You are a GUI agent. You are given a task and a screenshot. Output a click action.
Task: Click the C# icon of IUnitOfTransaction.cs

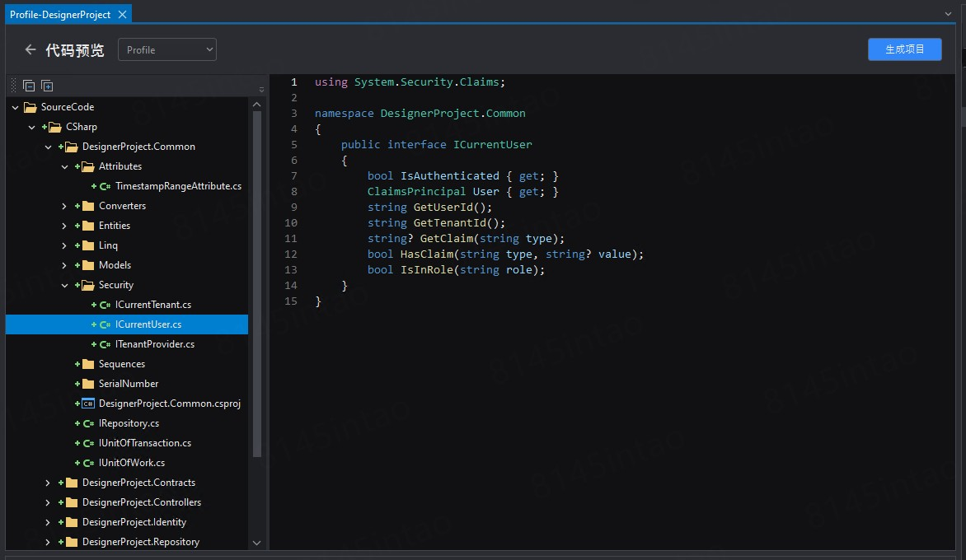[x=88, y=443]
